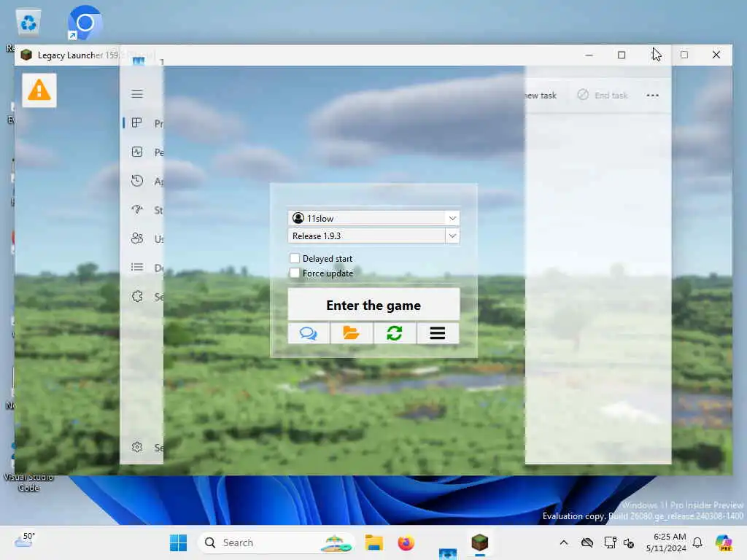Open Task Manager Settings gear icon
The image size is (747, 560).
click(137, 447)
